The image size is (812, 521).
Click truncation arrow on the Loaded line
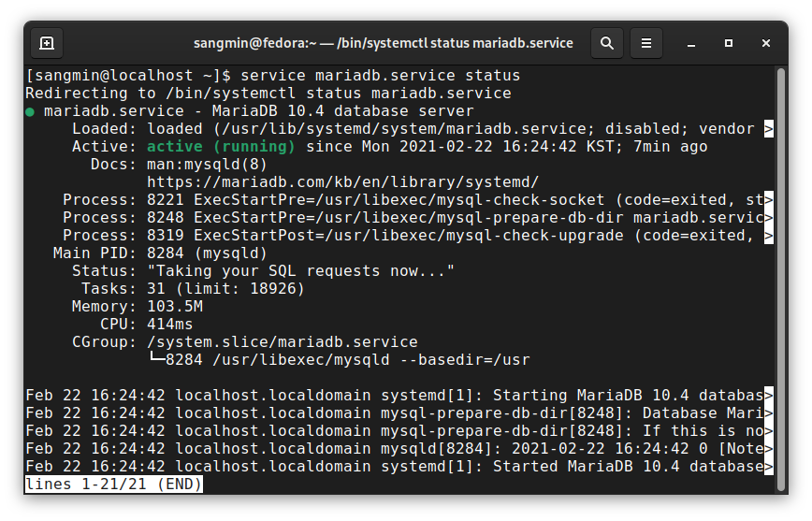pos(768,129)
